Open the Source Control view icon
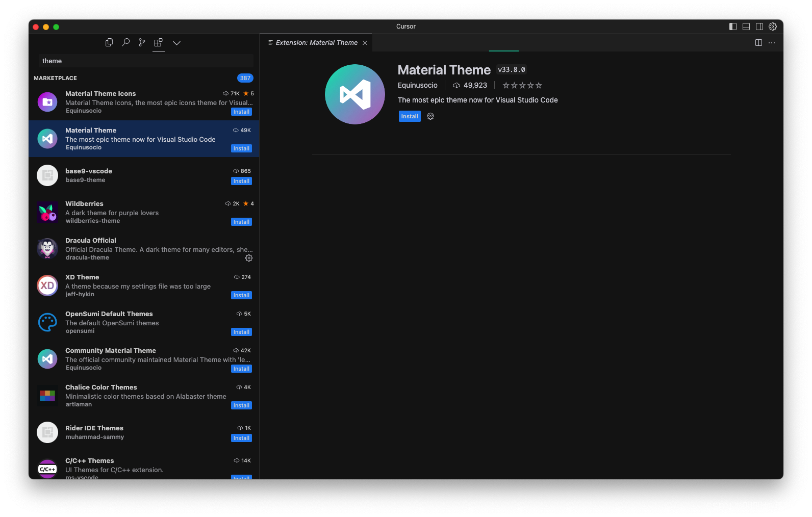 (142, 43)
